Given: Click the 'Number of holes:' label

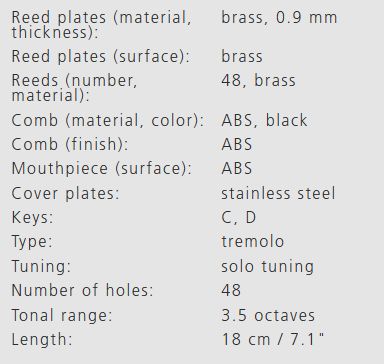Looking at the screenshot, I should 82,290.
